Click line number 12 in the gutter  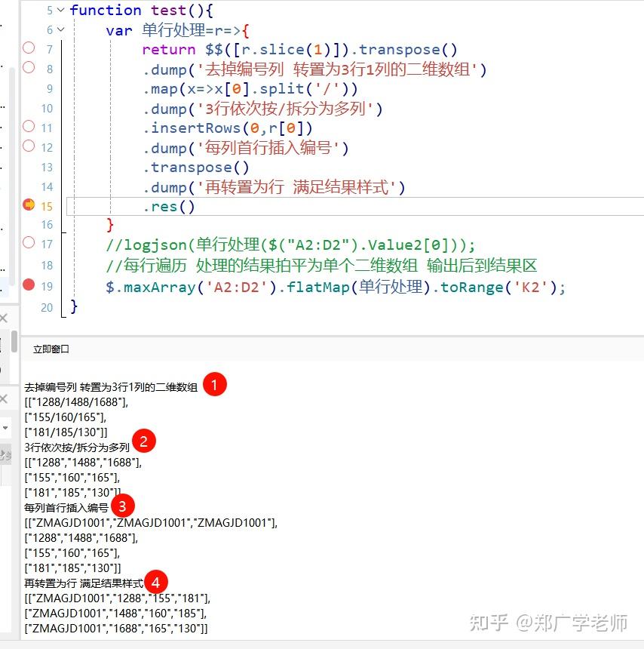(48, 147)
